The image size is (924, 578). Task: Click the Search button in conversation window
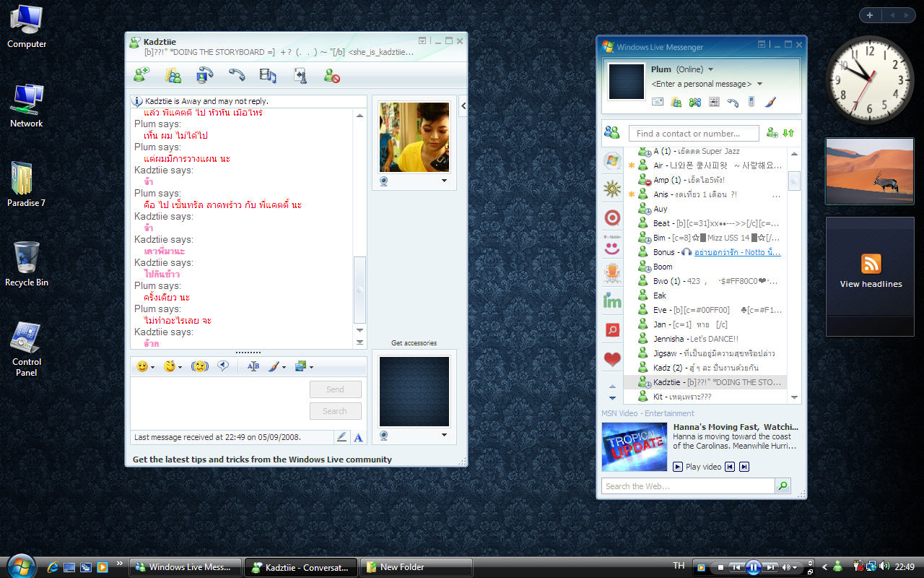click(335, 411)
